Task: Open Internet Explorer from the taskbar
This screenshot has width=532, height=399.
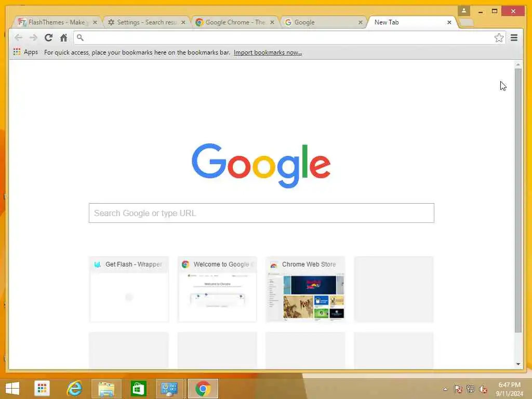Action: pyautogui.click(x=74, y=389)
